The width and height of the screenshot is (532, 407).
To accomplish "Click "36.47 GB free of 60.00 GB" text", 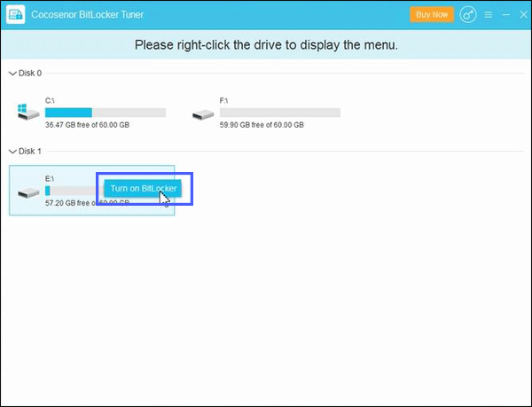I will pyautogui.click(x=87, y=125).
